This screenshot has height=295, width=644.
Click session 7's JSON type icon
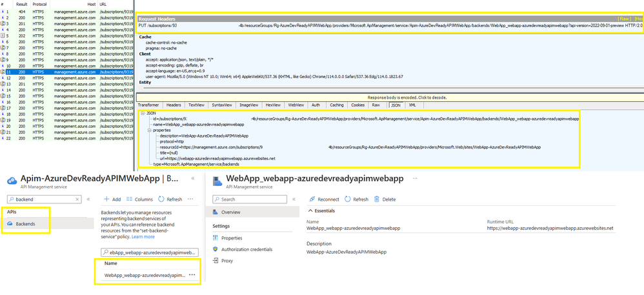3,48
